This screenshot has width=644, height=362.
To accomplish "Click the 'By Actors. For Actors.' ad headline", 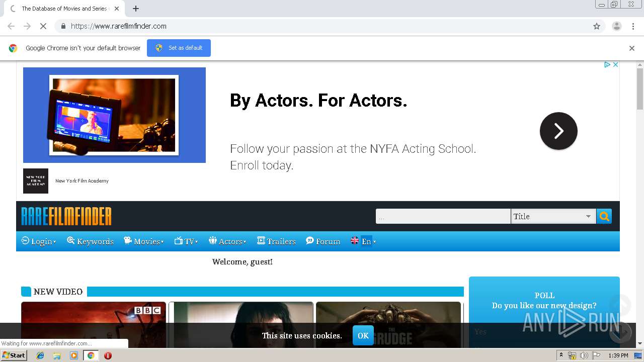I will 318,101.
